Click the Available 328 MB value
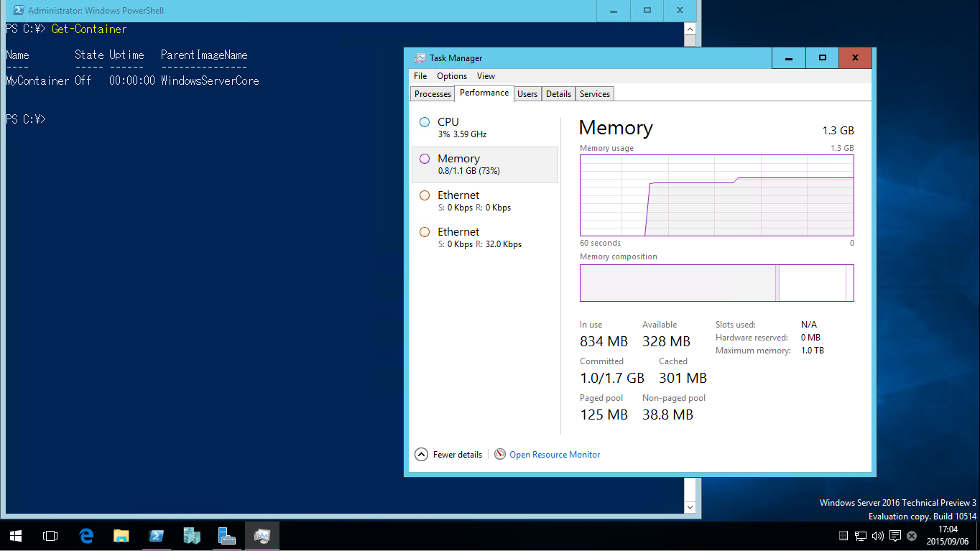This screenshot has width=980, height=551. click(666, 341)
